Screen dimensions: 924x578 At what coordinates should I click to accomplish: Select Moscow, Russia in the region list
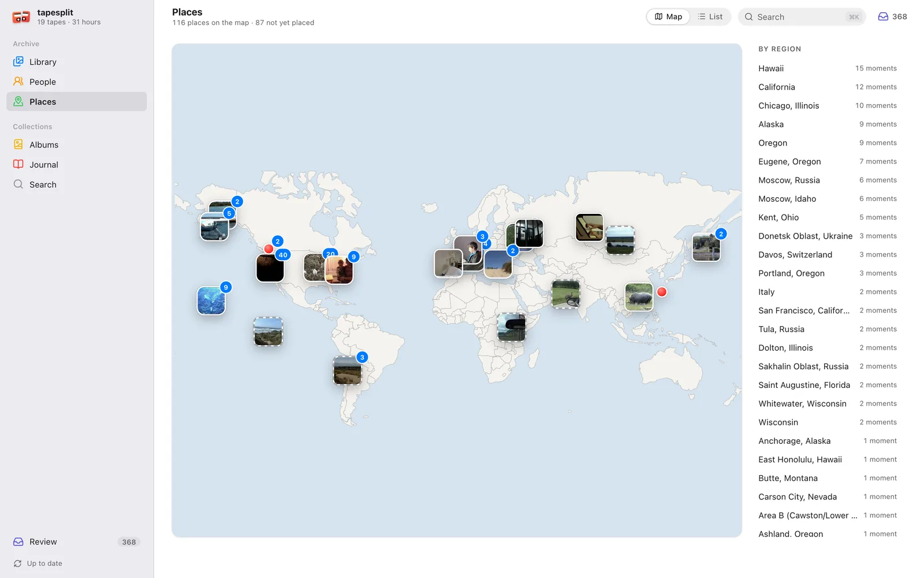[x=828, y=180]
